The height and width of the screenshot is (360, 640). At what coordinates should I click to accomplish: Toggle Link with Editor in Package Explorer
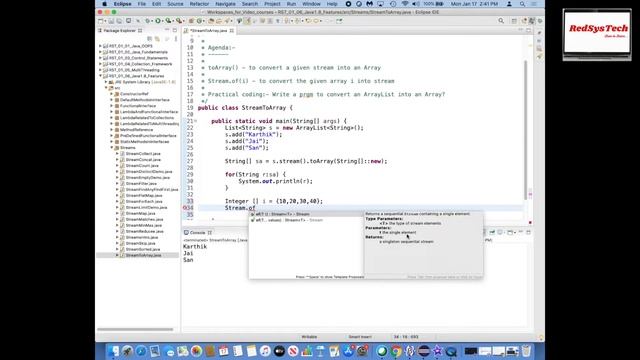coord(157,39)
